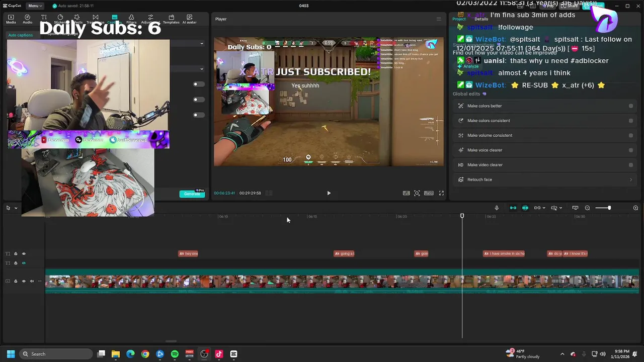Expand the linkage options dropdown
Image resolution: width=644 pixels, height=362 pixels.
tap(544, 208)
